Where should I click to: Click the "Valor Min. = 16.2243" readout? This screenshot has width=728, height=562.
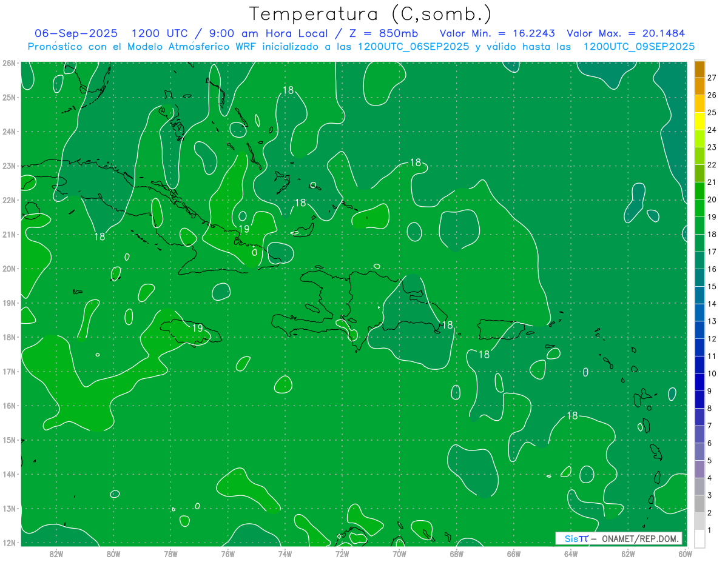(x=497, y=33)
